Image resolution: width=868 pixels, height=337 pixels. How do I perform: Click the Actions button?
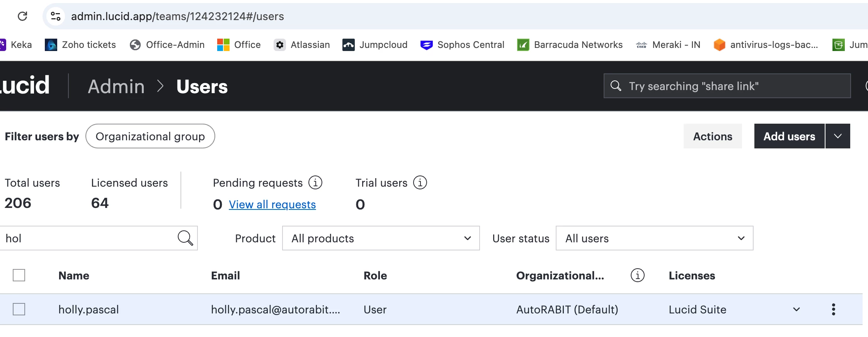pos(713,136)
